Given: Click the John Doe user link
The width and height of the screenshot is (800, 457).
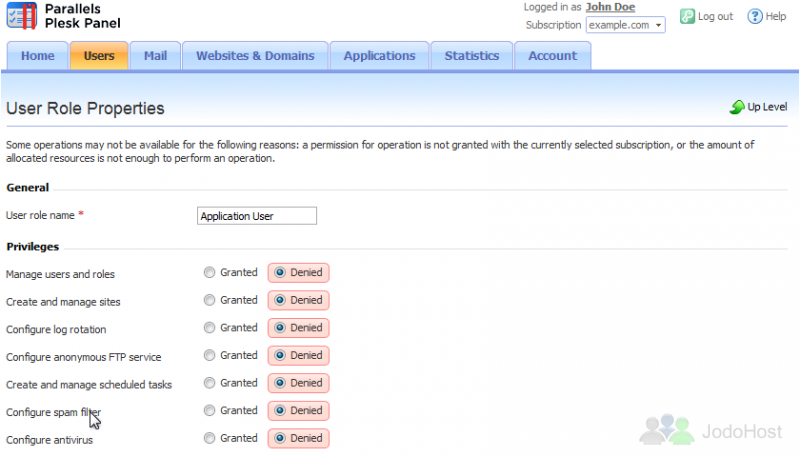Looking at the screenshot, I should (x=610, y=7).
